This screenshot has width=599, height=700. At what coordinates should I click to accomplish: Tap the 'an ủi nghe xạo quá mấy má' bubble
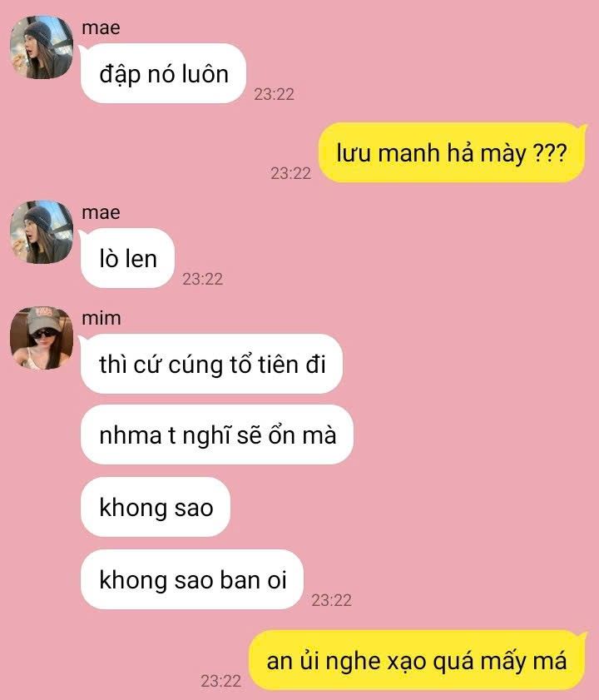(x=417, y=661)
